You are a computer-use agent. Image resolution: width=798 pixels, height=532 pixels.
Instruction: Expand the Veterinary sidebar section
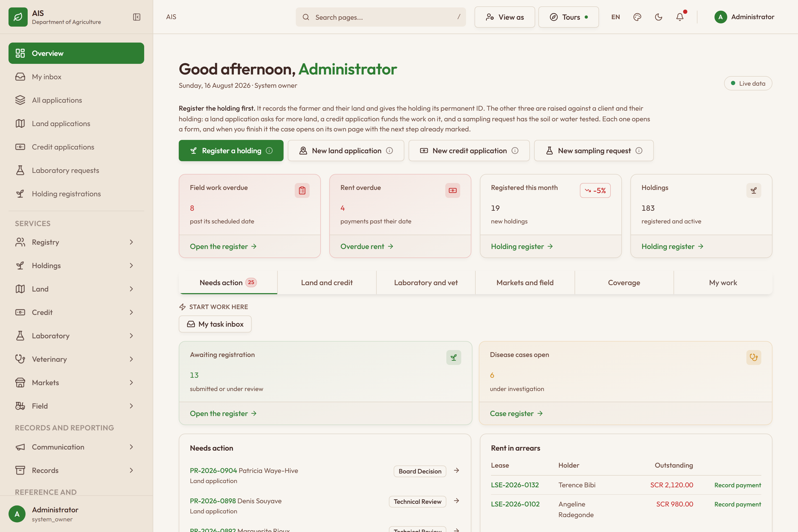click(76, 359)
